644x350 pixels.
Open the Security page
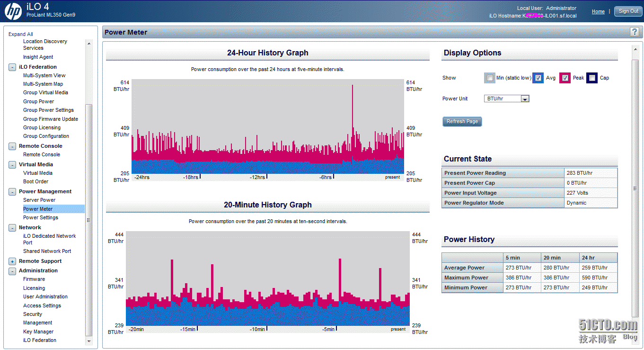(33, 314)
